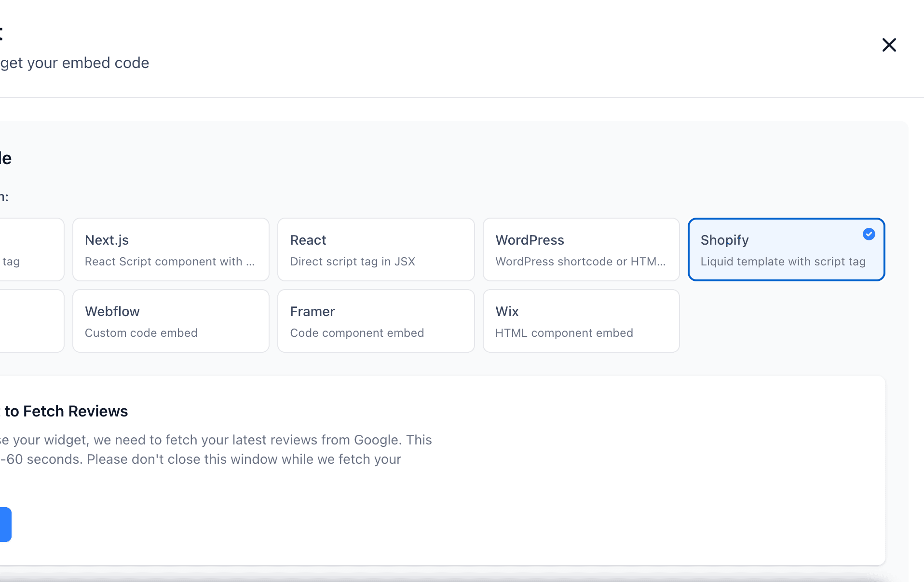Click the Shopify selected checkmark badge
Screen dimensions: 924x582
(869, 234)
